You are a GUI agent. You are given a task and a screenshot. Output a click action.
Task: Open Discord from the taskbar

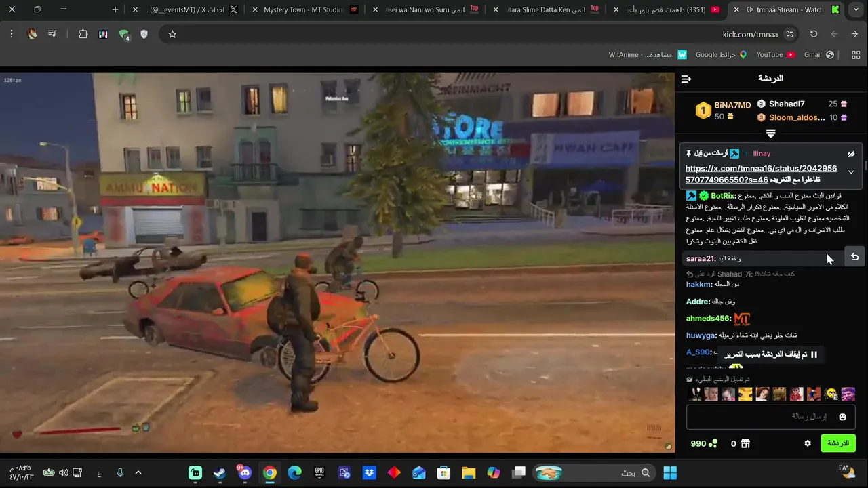coord(245,472)
